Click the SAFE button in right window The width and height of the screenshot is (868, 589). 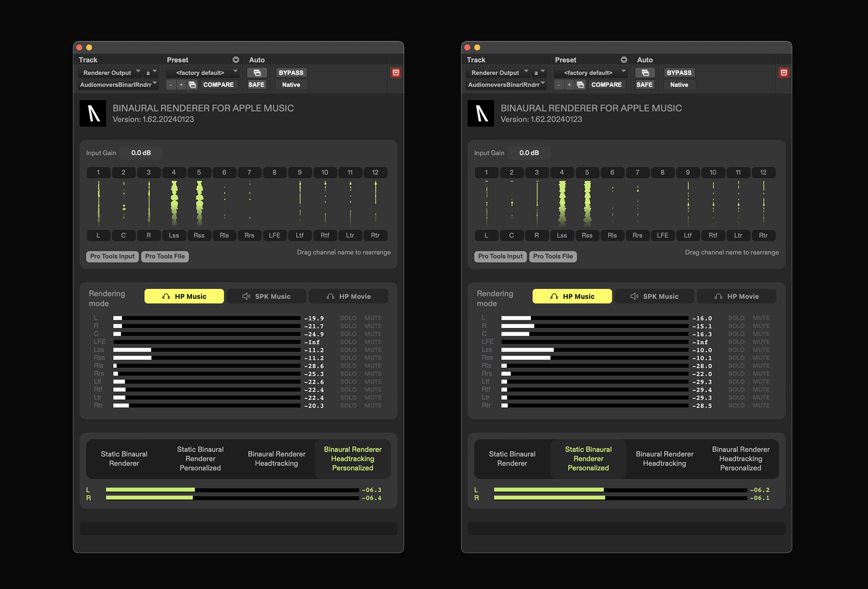click(645, 85)
